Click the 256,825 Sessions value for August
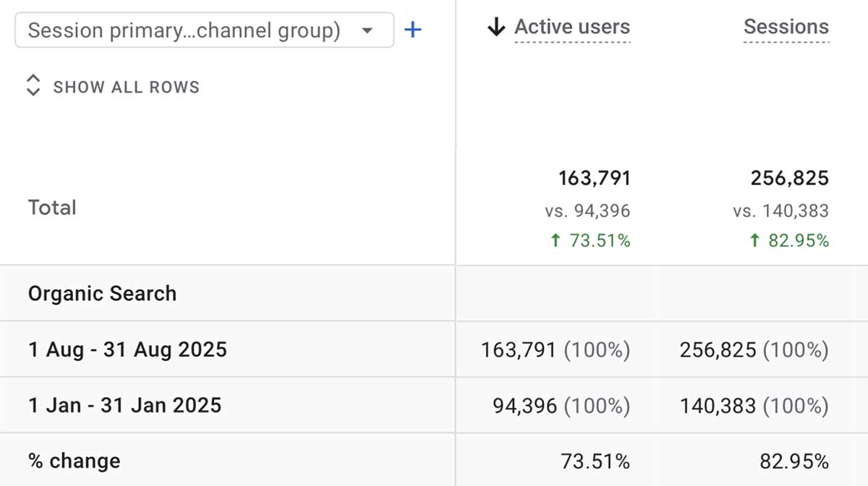Viewport: 868px width, 486px height. tap(754, 349)
